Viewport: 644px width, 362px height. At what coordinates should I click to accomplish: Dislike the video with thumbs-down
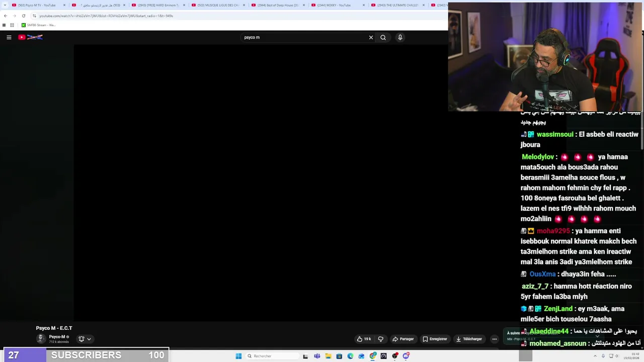[x=380, y=339]
